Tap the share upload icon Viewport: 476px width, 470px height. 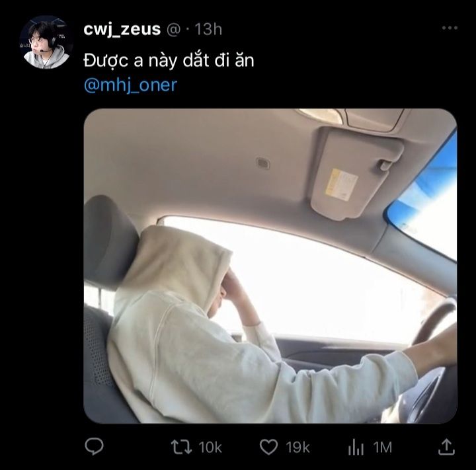point(446,447)
